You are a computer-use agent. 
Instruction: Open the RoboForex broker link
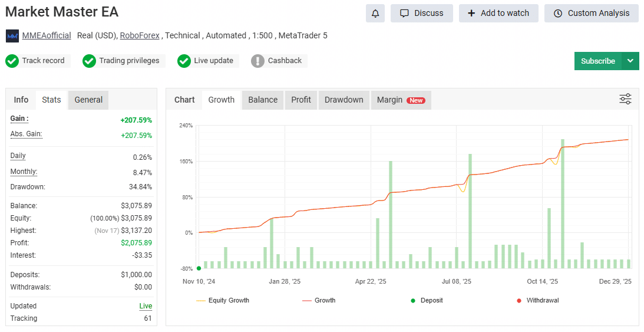click(140, 36)
